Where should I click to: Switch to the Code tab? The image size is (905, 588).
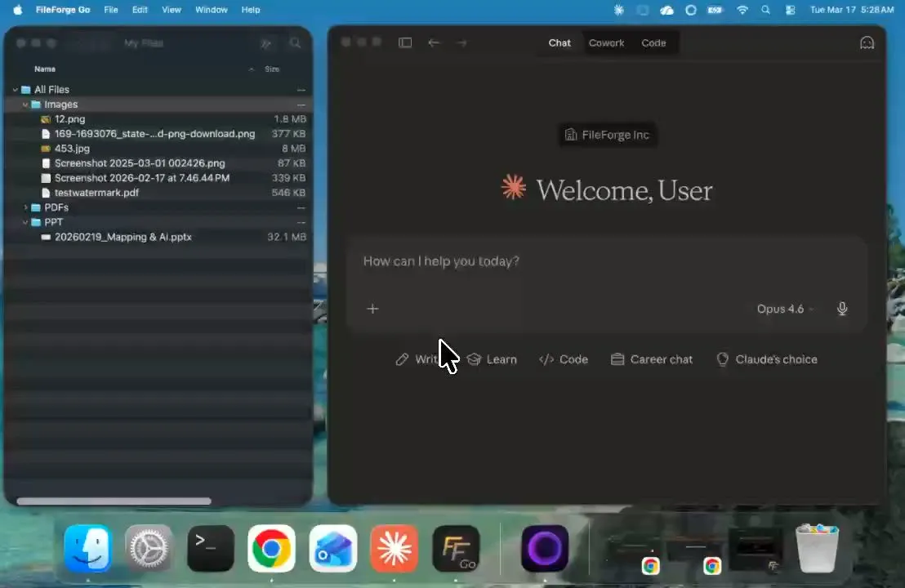(x=653, y=42)
